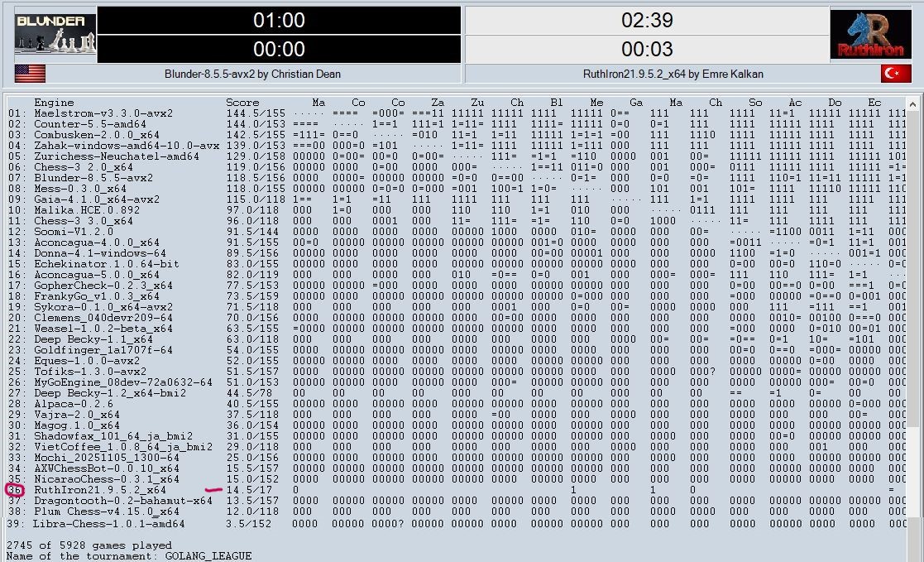Select the Chess-3 3.0_x64 row
The image size is (924, 562).
click(457, 220)
